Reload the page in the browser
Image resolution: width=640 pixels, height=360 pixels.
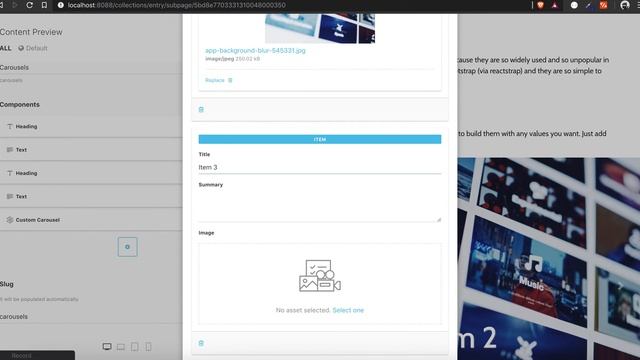click(x=29, y=5)
